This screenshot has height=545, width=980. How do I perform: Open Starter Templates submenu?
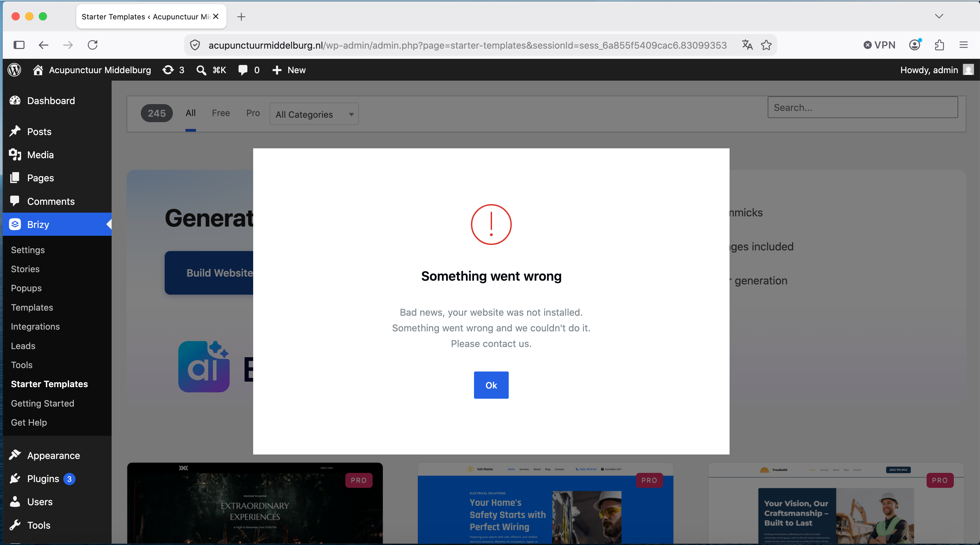[x=49, y=384]
